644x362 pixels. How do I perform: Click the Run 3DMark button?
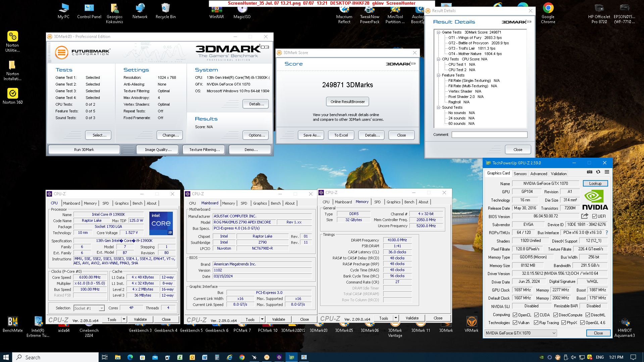point(84,150)
